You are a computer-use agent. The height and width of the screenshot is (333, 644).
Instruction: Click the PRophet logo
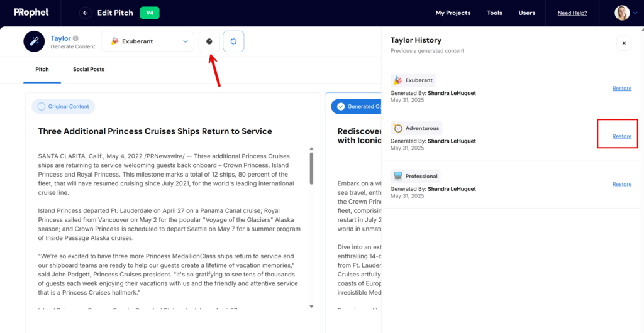31,13
